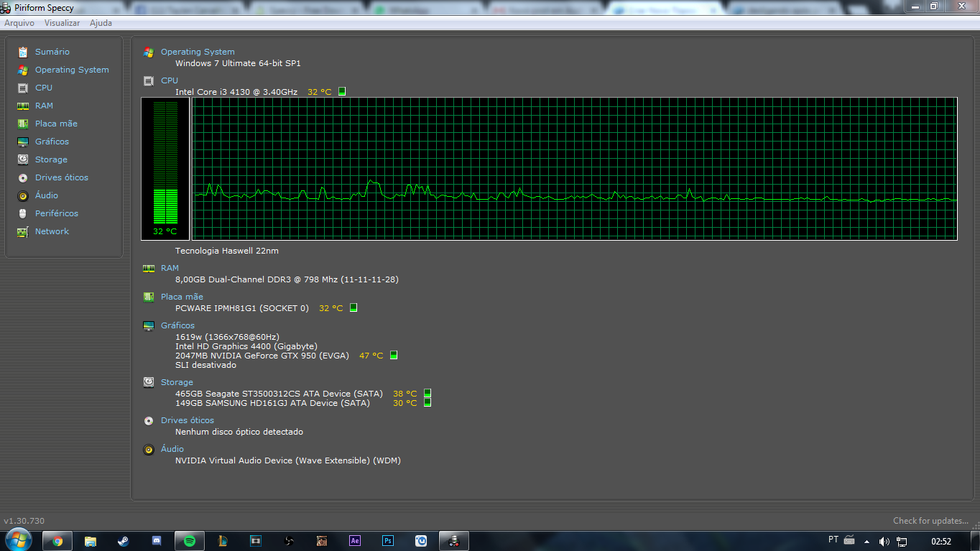980x551 pixels.
Task: Click the monitor icon beside Gráficos heading
Action: click(149, 325)
